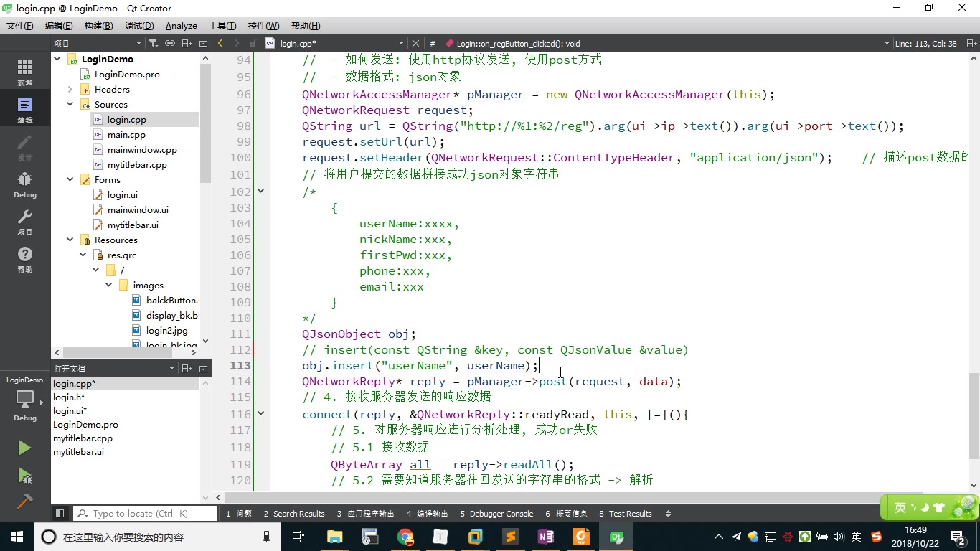Open the Analyze menu
The width and height of the screenshot is (980, 551).
pyautogui.click(x=181, y=25)
